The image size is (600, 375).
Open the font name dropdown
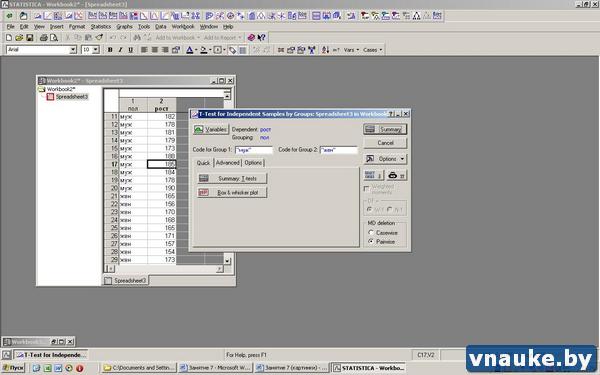73,50
